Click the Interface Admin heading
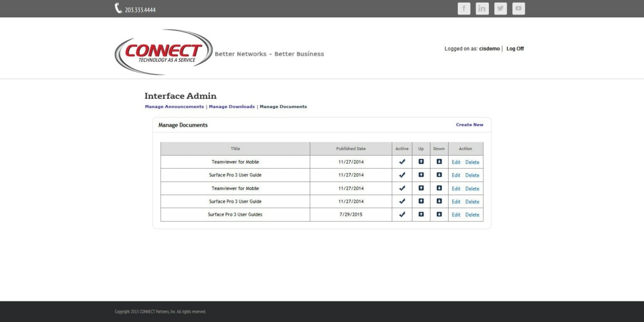The image size is (644, 322). [180, 96]
